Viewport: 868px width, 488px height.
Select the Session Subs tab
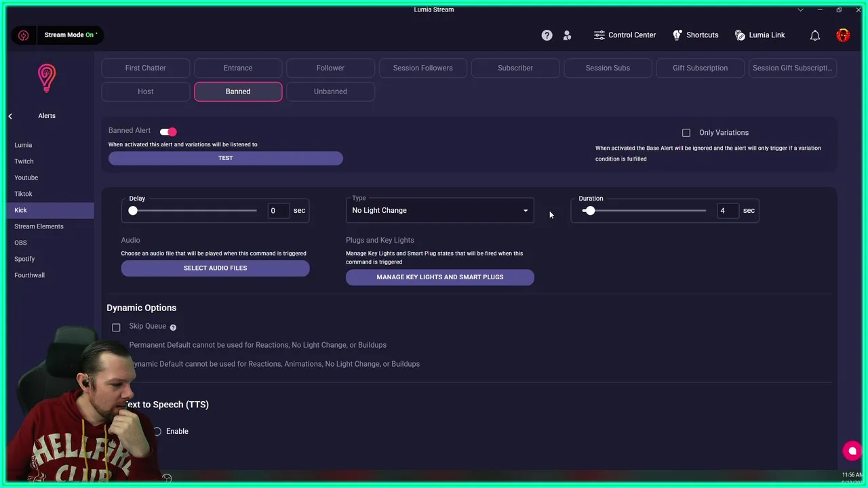pyautogui.click(x=608, y=68)
